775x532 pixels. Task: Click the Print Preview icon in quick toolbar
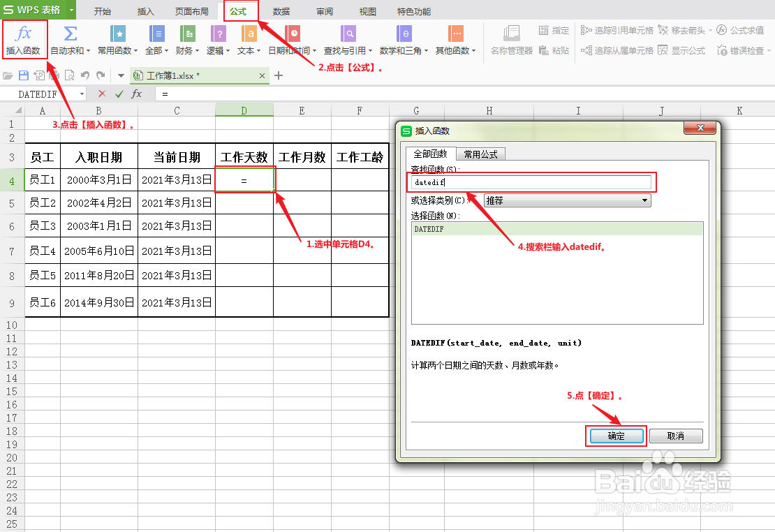pyautogui.click(x=69, y=75)
